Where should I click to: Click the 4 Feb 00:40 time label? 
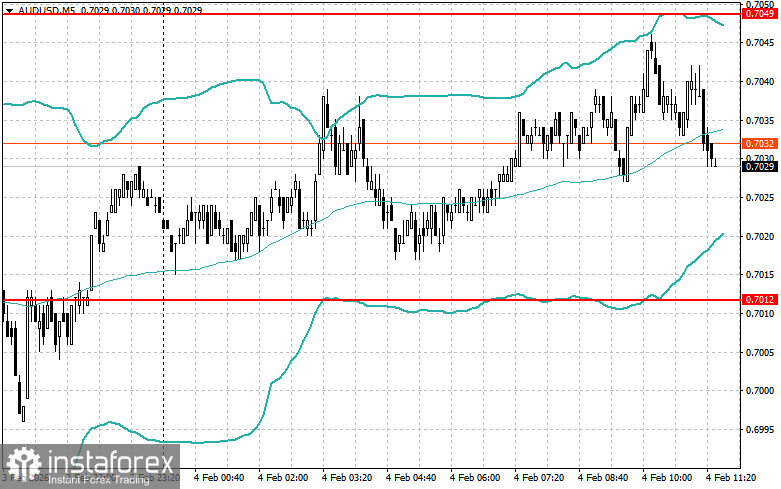pyautogui.click(x=219, y=478)
